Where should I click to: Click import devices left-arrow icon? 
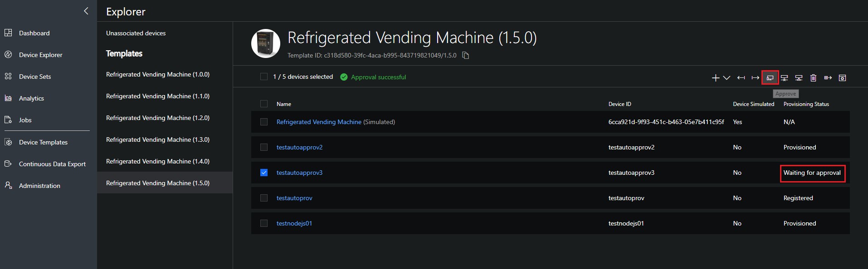[741, 78]
